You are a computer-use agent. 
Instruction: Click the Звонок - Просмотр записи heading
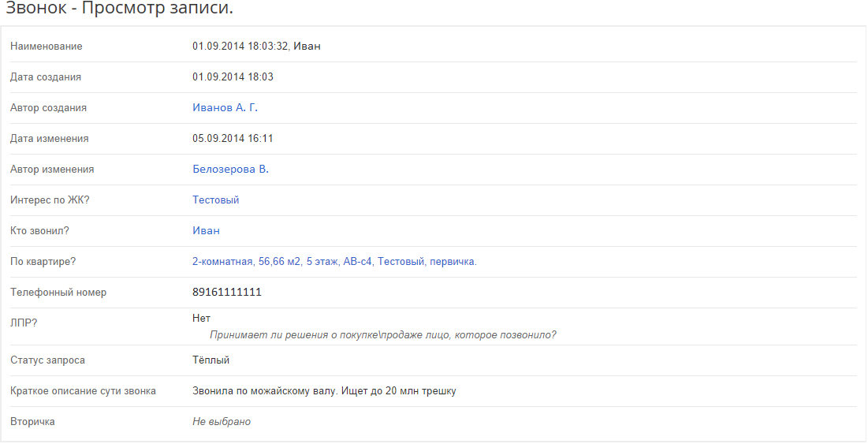tap(119, 9)
